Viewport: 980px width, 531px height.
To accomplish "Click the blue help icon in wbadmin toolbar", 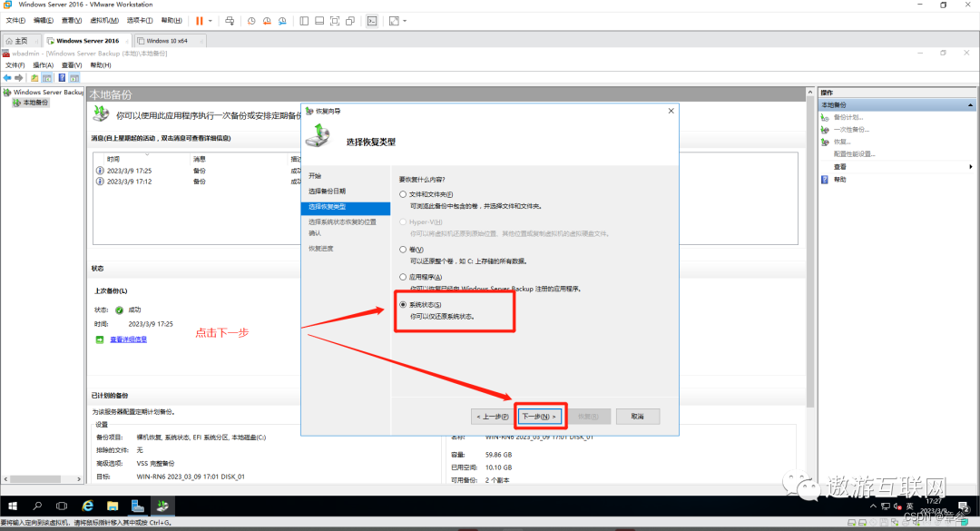I will pos(62,77).
